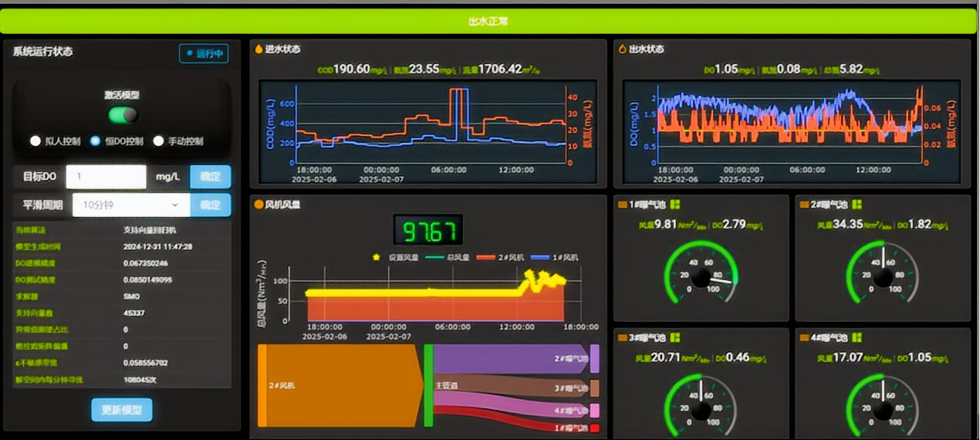Click the green grid icon beside 4#曝气池
The image size is (980, 440).
(857, 337)
